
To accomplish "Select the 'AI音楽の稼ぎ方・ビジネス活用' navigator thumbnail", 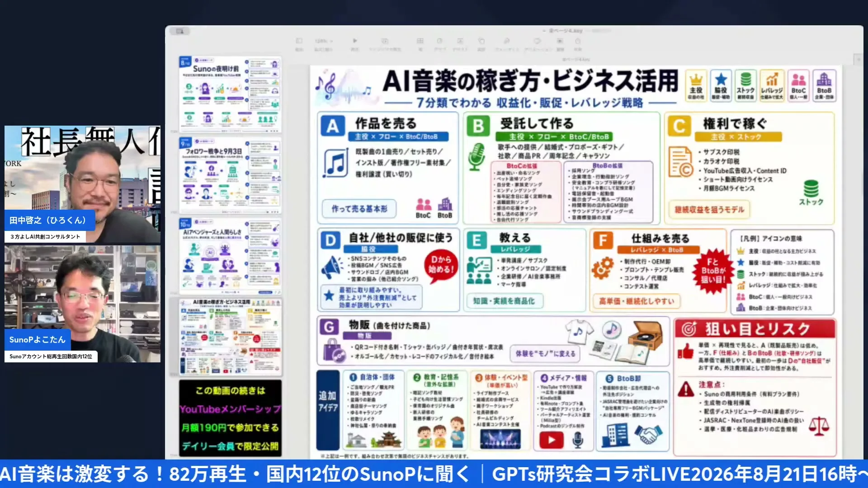I will (230, 337).
